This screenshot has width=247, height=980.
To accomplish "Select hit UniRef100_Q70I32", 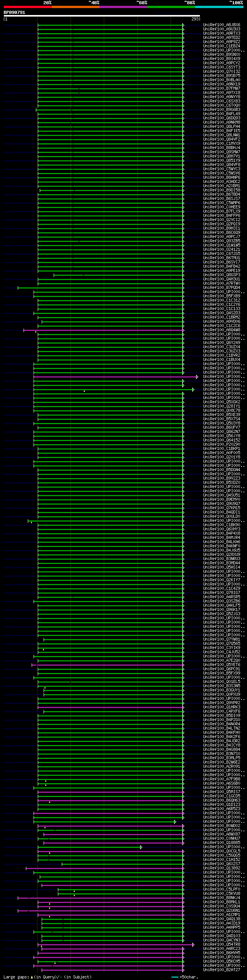I will [x=222, y=72].
